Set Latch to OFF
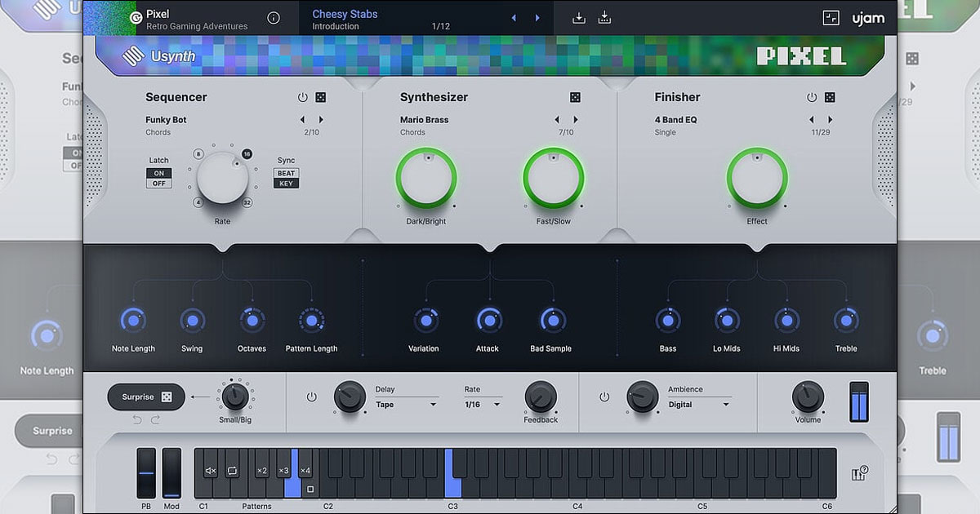The width and height of the screenshot is (980, 514). (158, 184)
